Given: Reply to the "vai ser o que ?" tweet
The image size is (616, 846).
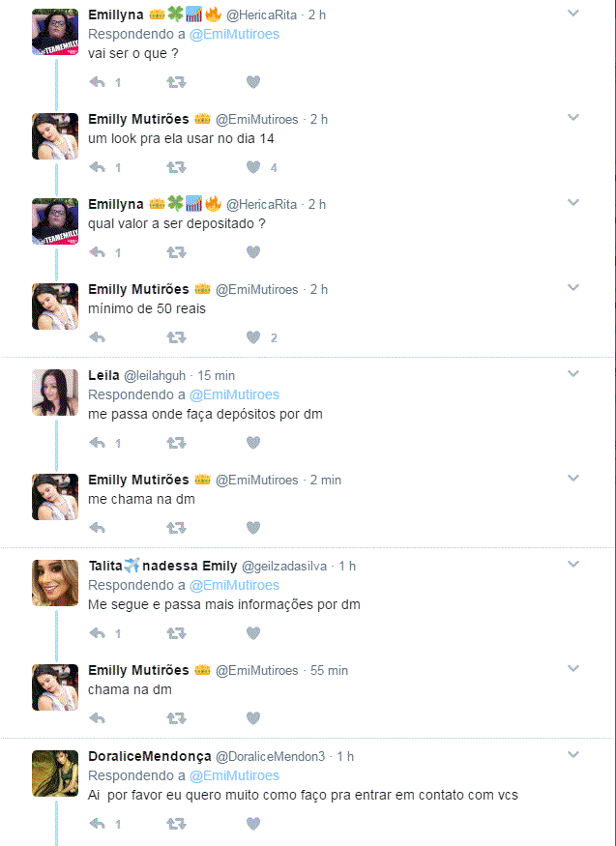Looking at the screenshot, I should point(97,82).
